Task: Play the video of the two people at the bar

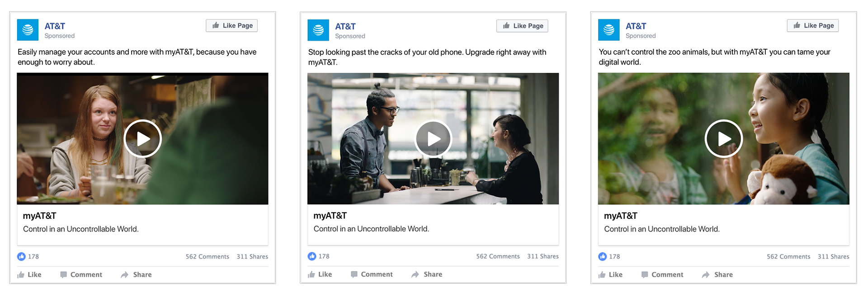Action: (x=433, y=139)
